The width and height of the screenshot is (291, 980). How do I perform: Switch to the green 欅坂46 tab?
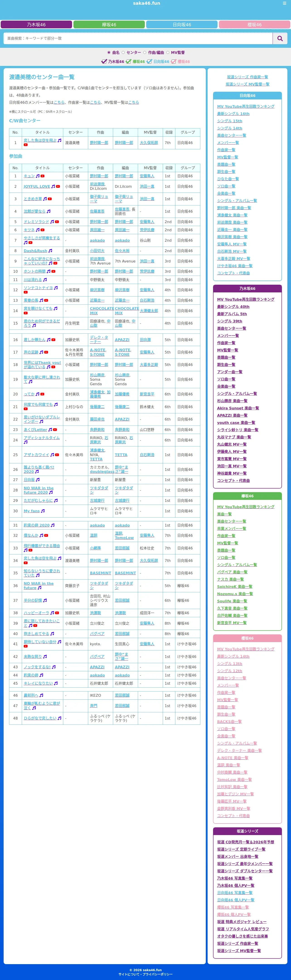[109, 25]
